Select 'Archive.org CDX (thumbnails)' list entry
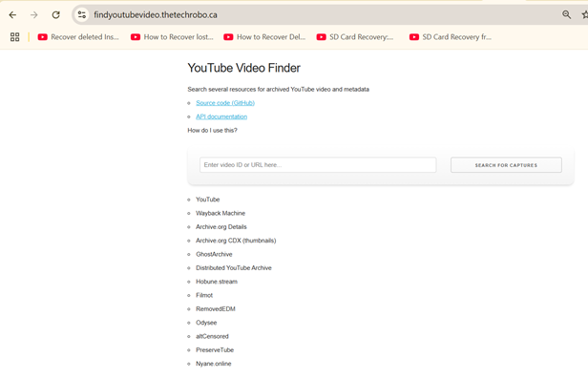588x379 pixels. (236, 241)
